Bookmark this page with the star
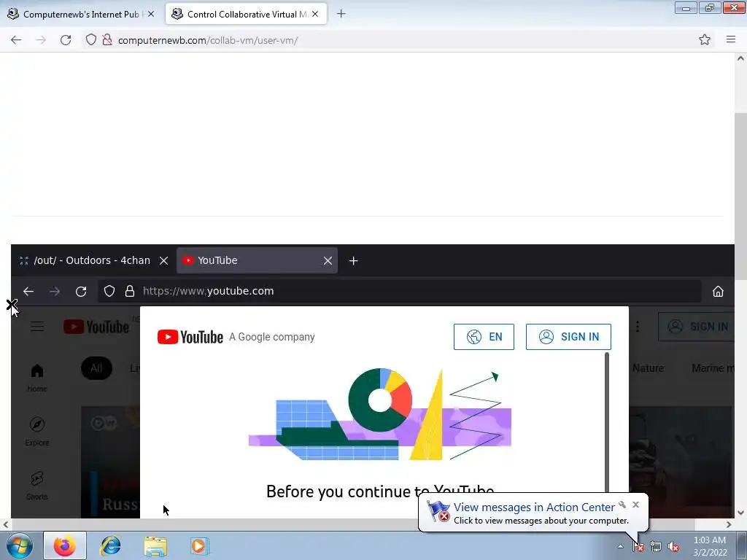 [705, 40]
